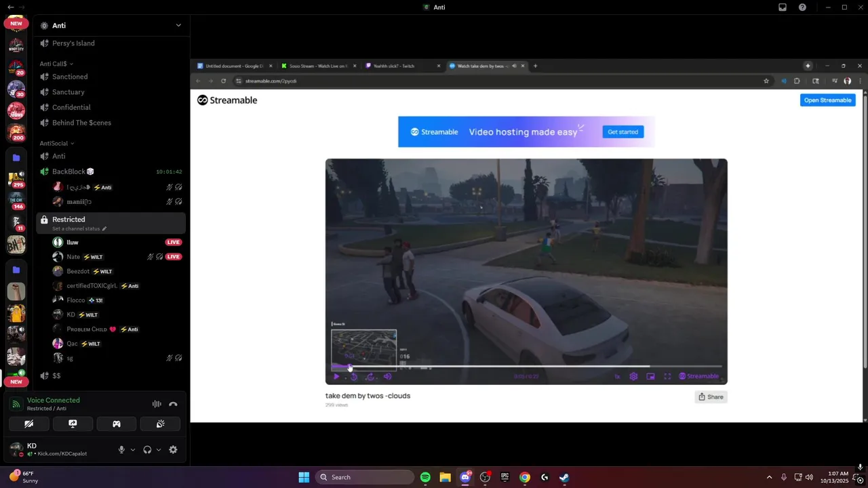The width and height of the screenshot is (868, 488).
Task: Disconnect from voice with hang-up icon
Action: click(x=173, y=404)
